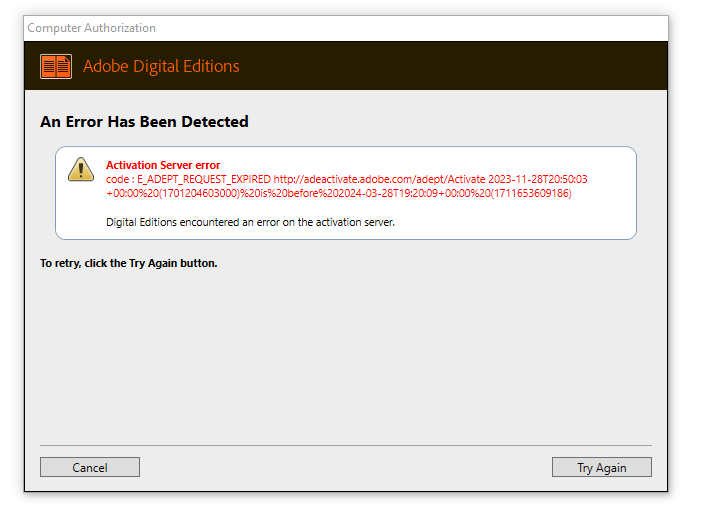Click the Computer Authorization window title

pyautogui.click(x=91, y=28)
